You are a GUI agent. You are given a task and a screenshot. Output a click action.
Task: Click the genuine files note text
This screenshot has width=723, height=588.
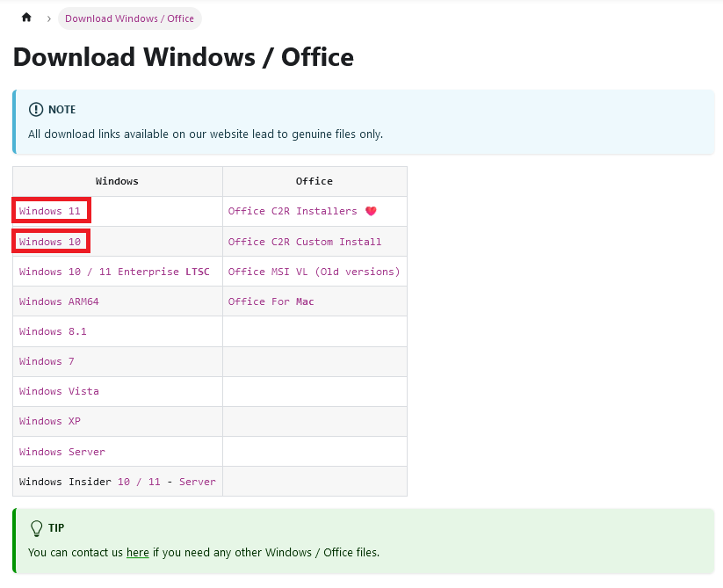tap(206, 134)
